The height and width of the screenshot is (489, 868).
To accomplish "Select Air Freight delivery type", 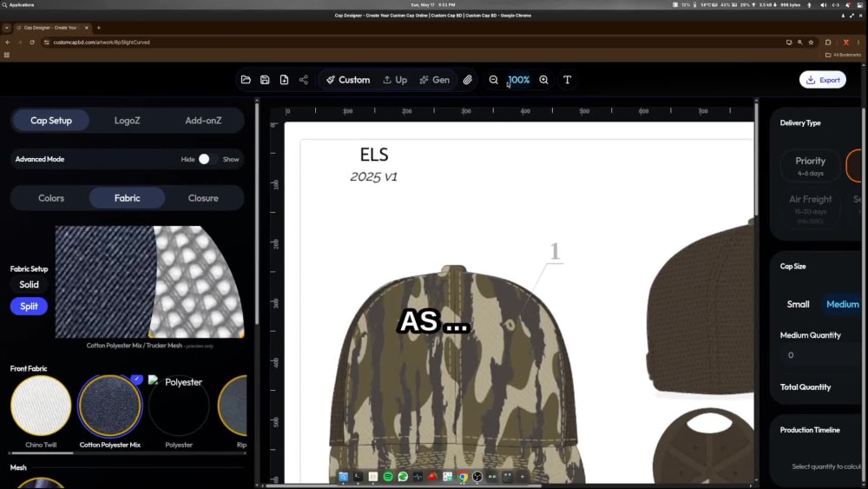I will click(811, 208).
